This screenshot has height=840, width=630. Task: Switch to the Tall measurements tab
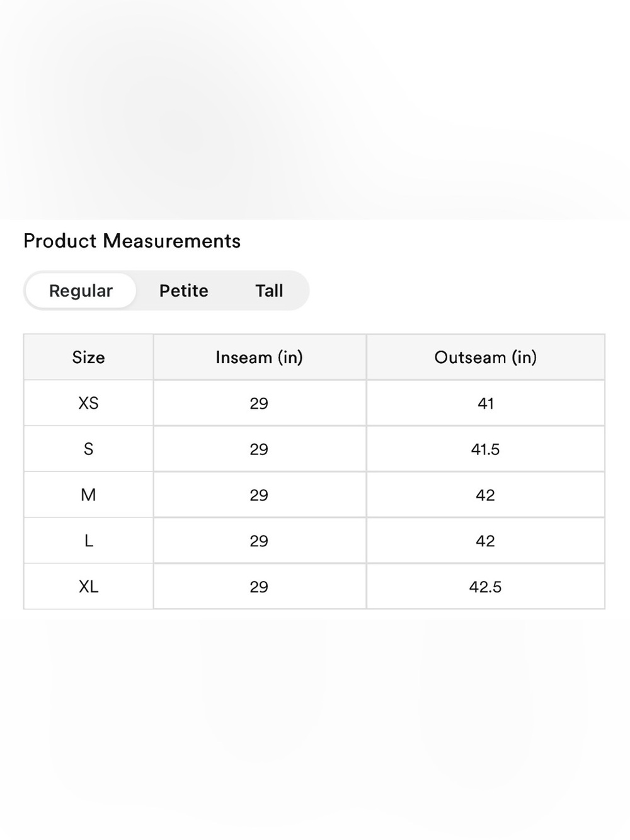269,291
